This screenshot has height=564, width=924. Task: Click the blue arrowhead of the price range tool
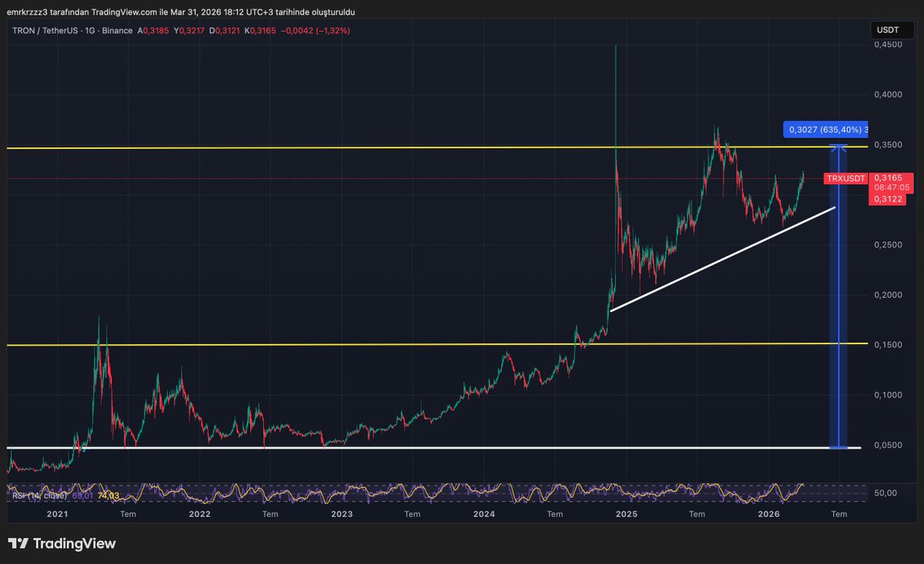pos(839,146)
